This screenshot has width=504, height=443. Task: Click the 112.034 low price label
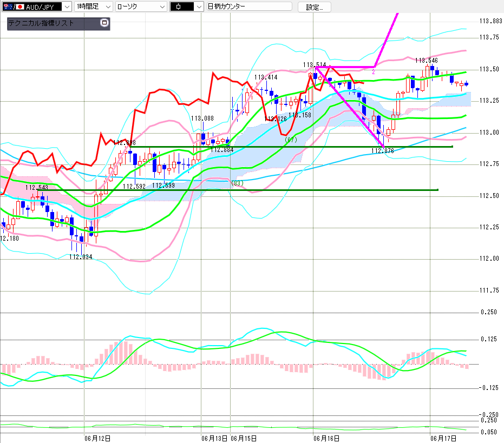[x=81, y=257]
